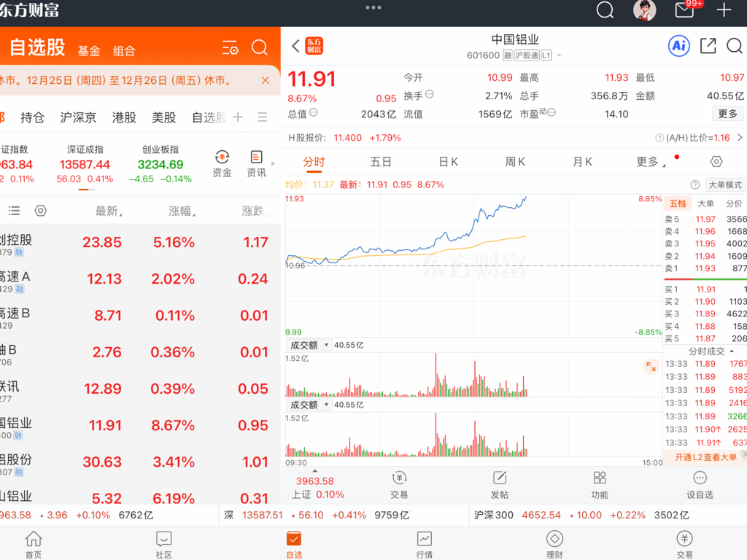747x560 pixels.
Task: Open the user avatar profile
Action: (644, 10)
